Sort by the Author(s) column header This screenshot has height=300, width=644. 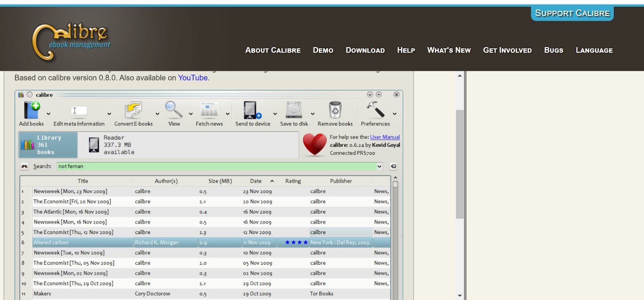point(166,181)
